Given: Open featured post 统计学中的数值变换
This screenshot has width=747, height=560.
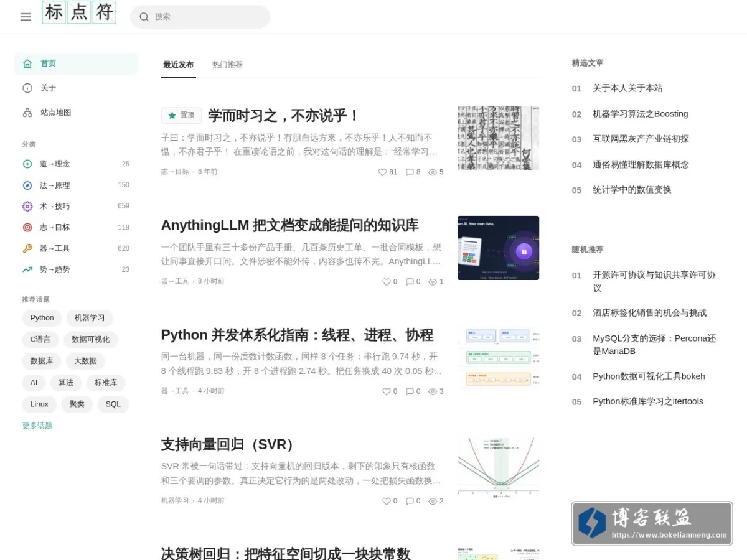Looking at the screenshot, I should click(x=632, y=190).
